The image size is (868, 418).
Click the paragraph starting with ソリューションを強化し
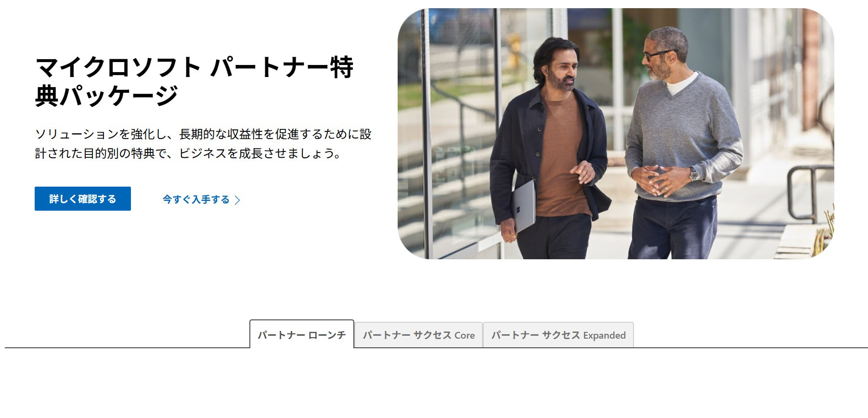[203, 143]
